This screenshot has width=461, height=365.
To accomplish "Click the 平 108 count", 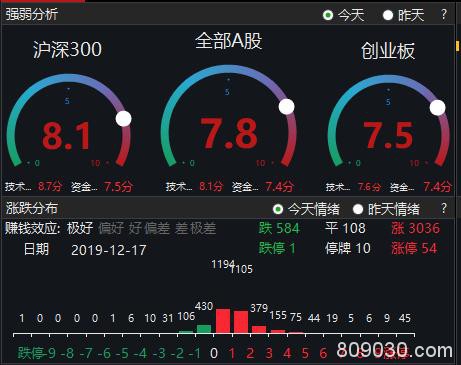I will [x=345, y=228].
